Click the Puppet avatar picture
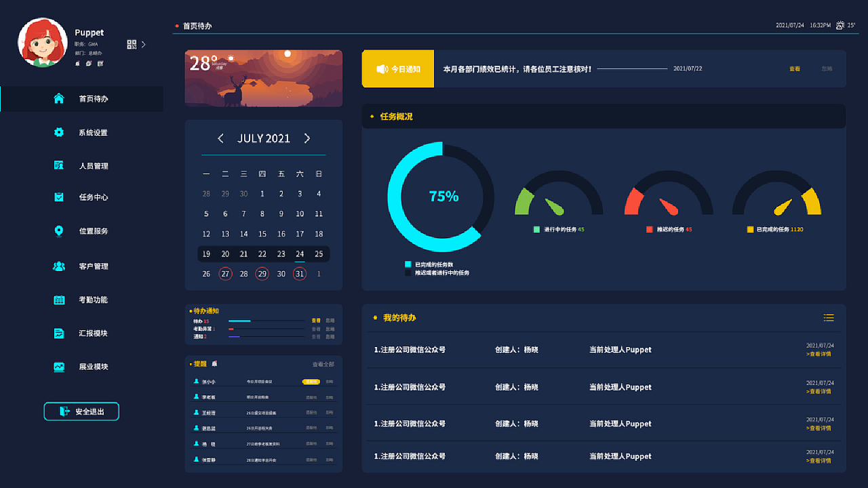This screenshot has height=488, width=868. (x=43, y=42)
